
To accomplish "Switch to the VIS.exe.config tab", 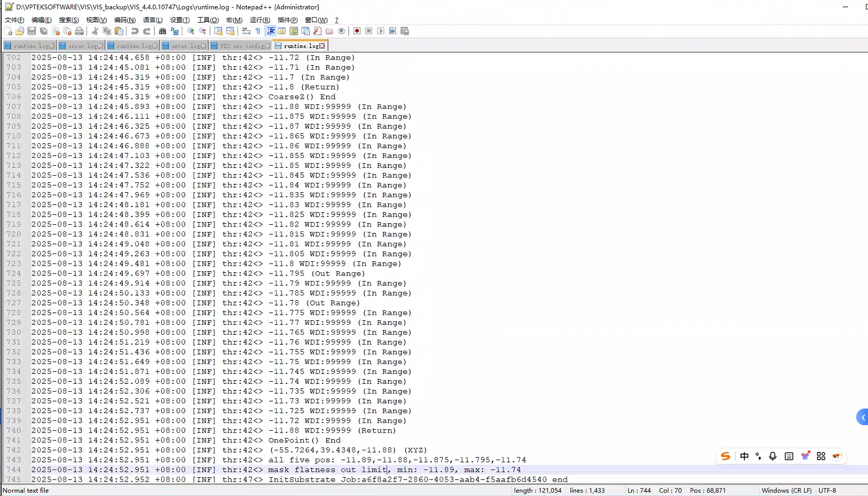I will tap(241, 46).
